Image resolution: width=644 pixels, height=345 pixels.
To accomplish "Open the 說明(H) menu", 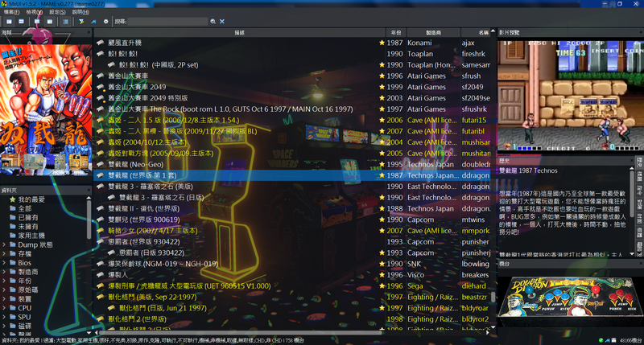I will (x=80, y=12).
